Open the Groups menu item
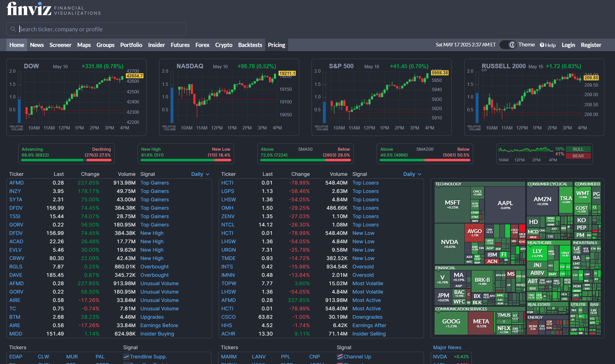This screenshot has height=364, width=615. 105,45
